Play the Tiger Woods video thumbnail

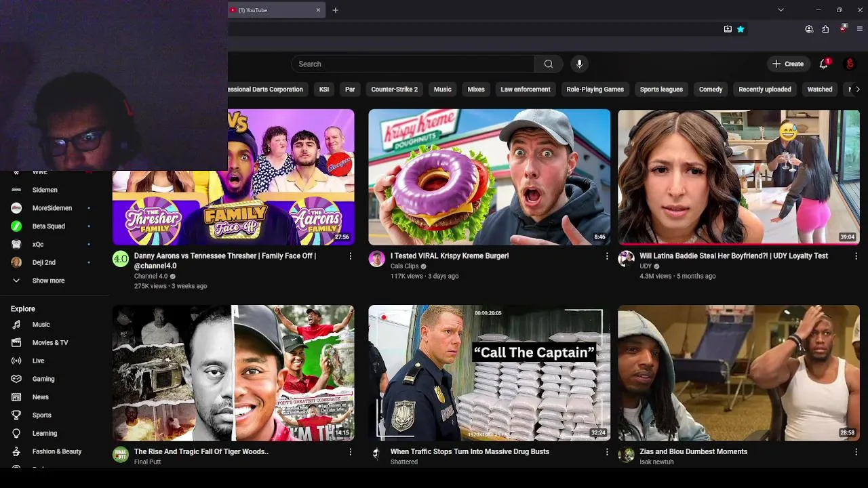pyautogui.click(x=233, y=373)
